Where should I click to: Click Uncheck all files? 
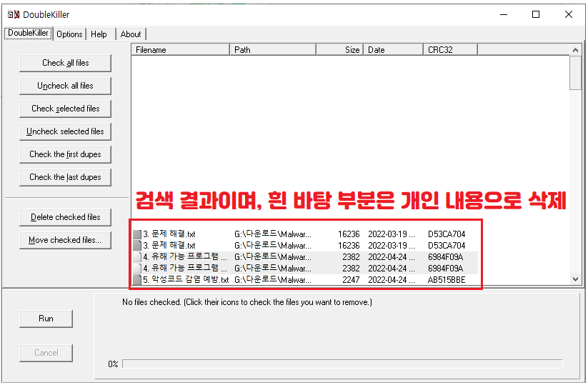[x=65, y=86]
